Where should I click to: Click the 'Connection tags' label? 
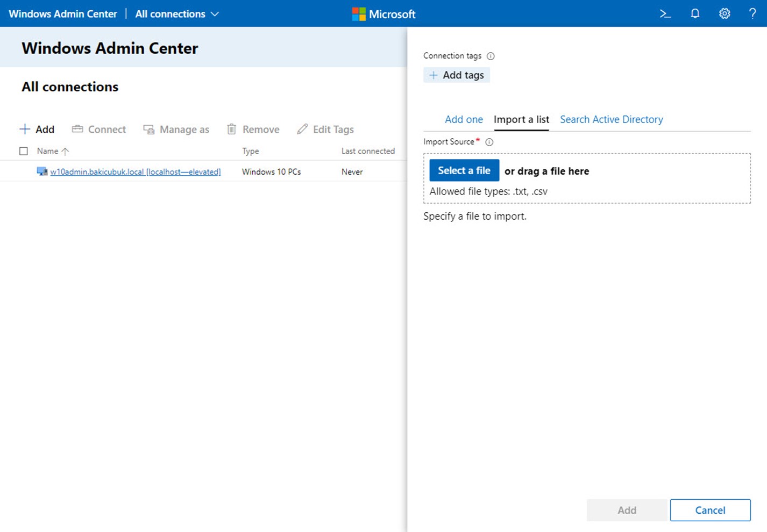(452, 56)
